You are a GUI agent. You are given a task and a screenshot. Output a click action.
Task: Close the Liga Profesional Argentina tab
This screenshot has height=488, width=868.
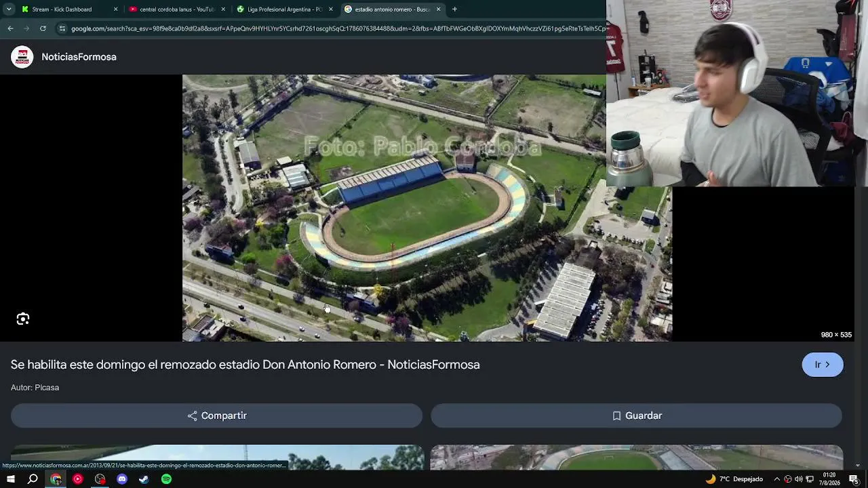(x=331, y=9)
